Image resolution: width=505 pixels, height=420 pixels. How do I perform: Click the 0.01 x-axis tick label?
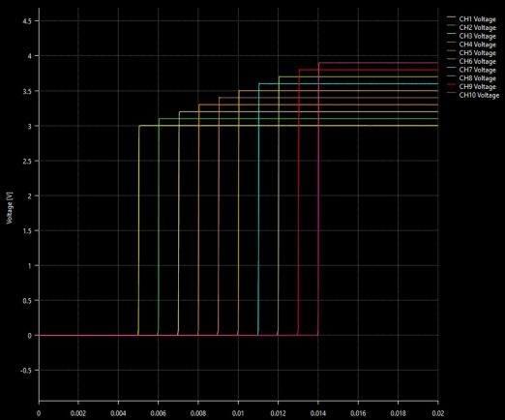(x=238, y=413)
